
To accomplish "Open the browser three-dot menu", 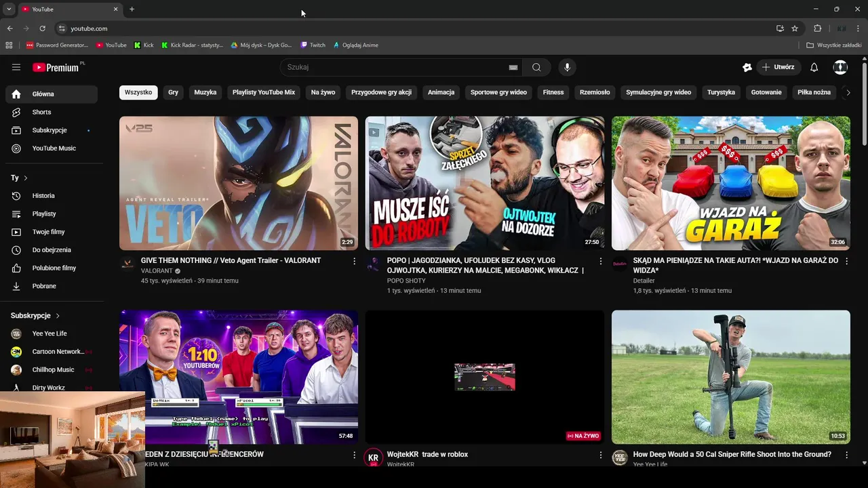I will (859, 28).
